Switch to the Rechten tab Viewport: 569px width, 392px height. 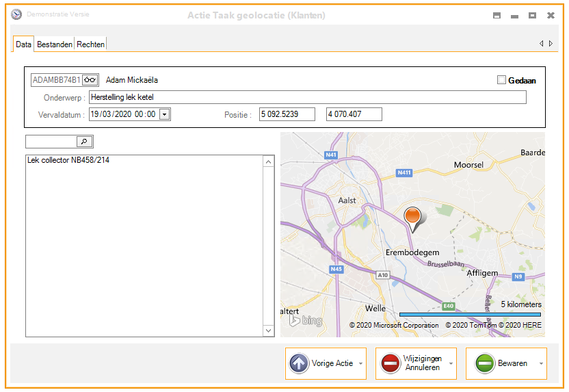point(91,44)
